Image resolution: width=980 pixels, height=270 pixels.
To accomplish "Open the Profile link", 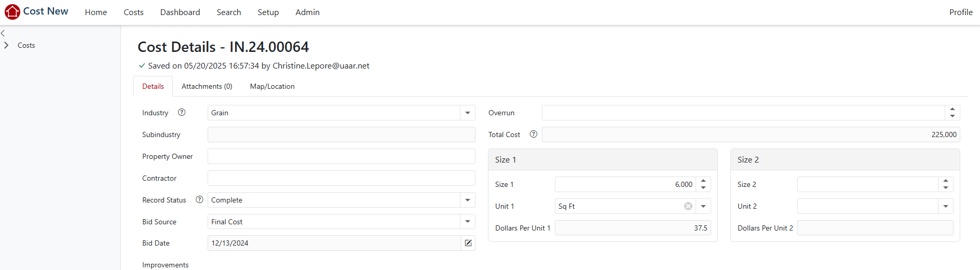I will click(960, 12).
